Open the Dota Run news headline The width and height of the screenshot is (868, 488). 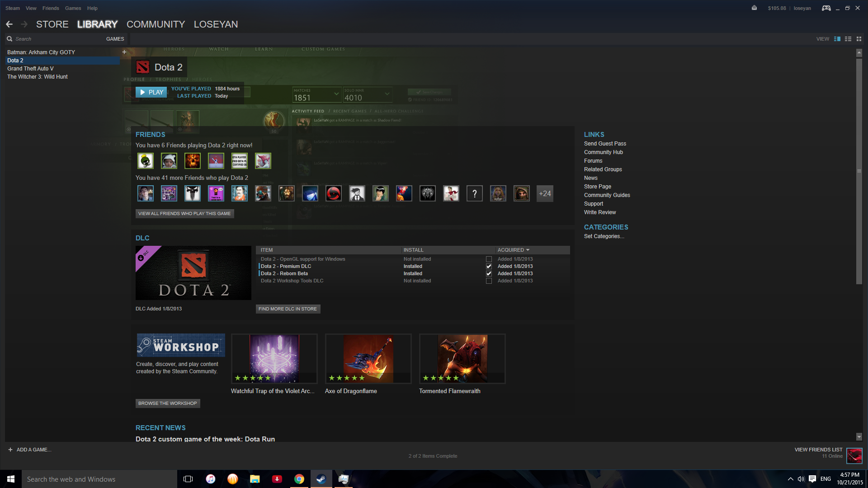pos(205,439)
